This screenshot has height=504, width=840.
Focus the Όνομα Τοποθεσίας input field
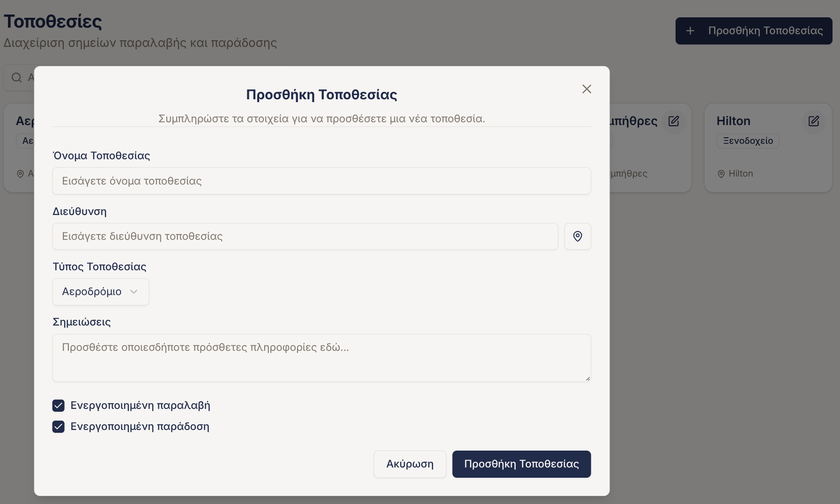click(321, 181)
